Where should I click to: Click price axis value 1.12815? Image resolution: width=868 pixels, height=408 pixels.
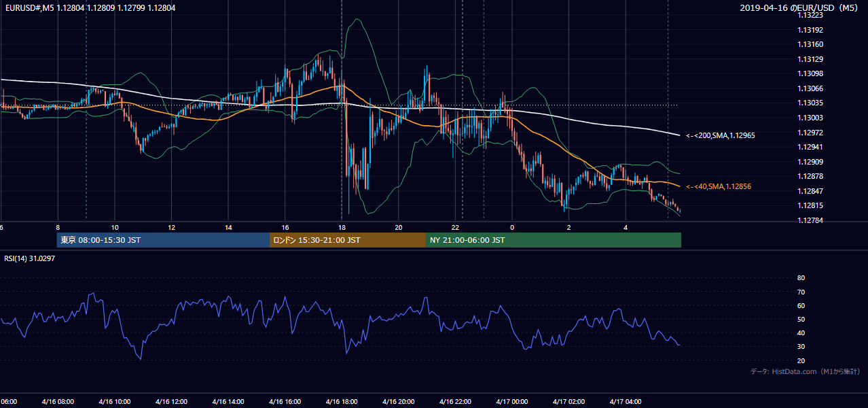pos(810,205)
